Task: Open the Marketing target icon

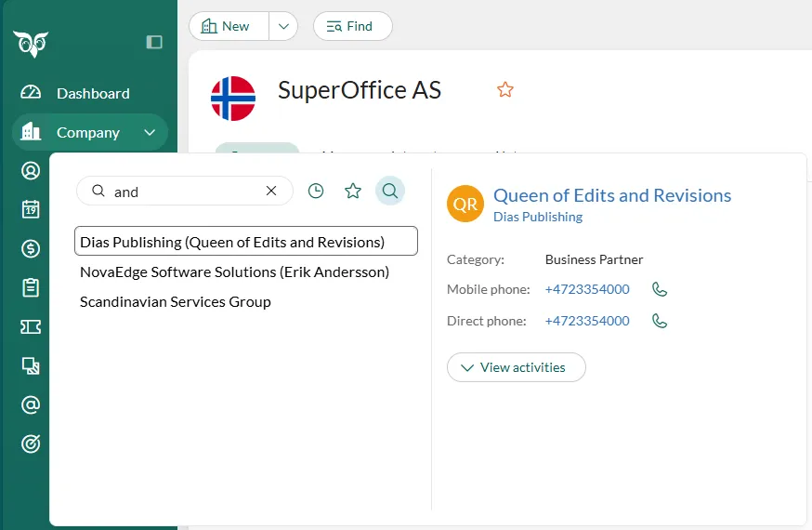Action: [x=31, y=444]
